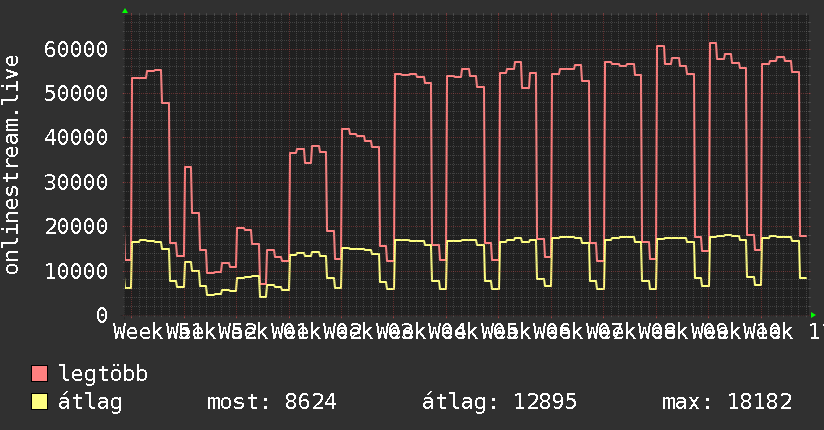Click the yellow átlag legend swatch

coord(39,402)
